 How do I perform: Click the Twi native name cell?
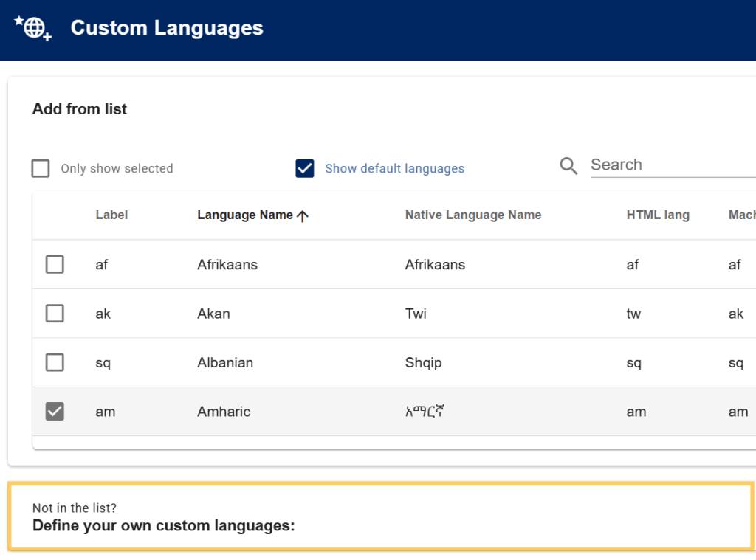[x=416, y=314]
